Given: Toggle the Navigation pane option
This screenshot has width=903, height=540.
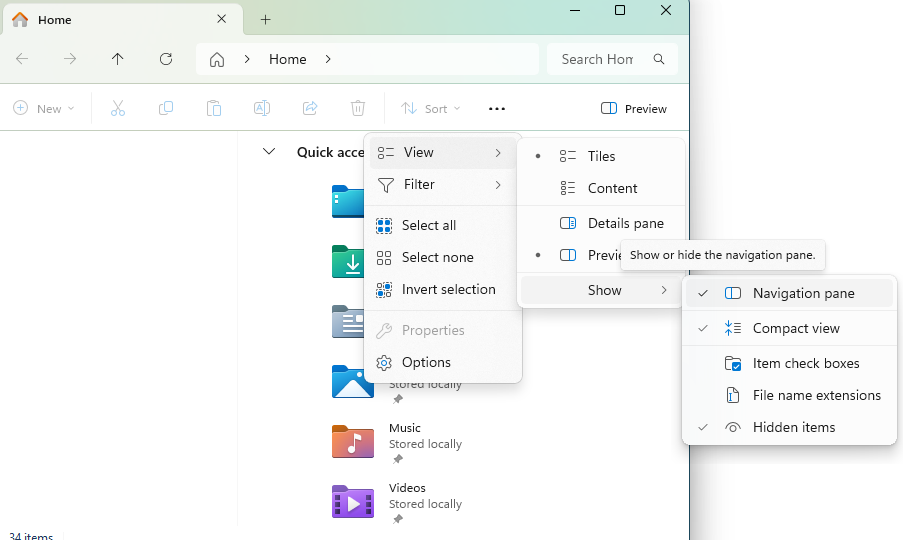Looking at the screenshot, I should 789,293.
